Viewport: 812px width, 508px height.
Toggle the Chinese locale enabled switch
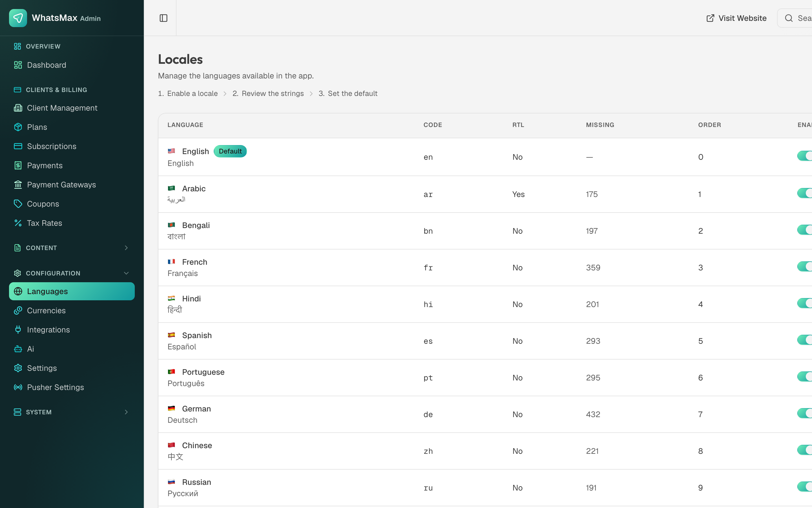[805, 450]
